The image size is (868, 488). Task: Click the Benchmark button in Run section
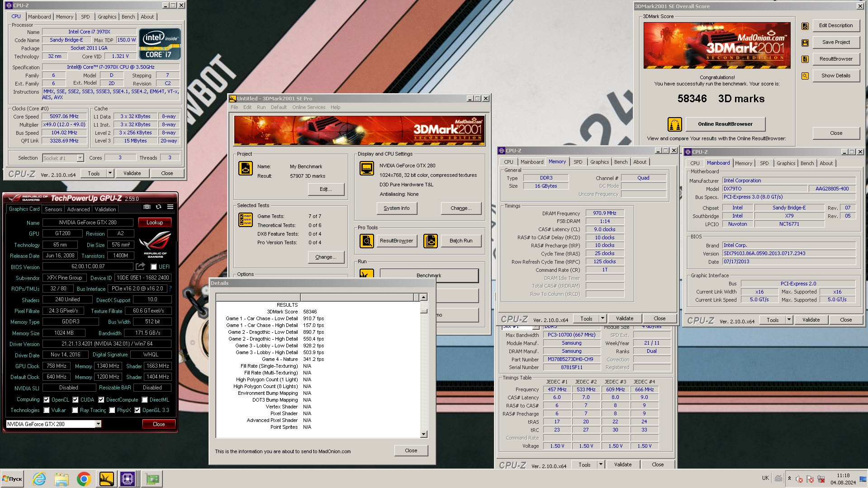pyautogui.click(x=429, y=275)
